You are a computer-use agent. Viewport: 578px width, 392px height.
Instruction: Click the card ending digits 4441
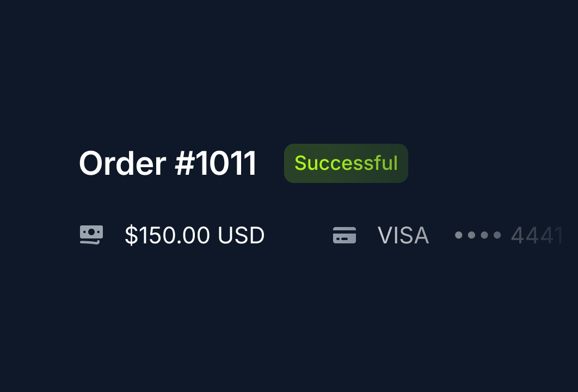pos(537,236)
